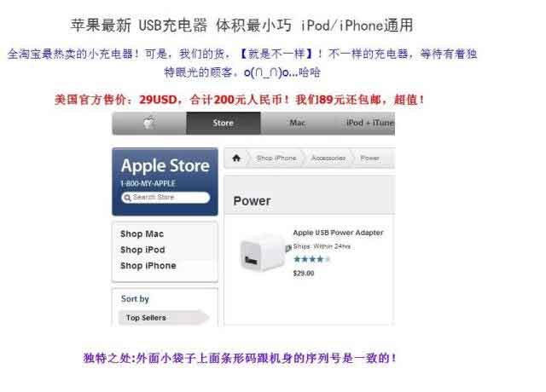Open the iPod + iTunes tab
Screen dimensions: 546x392
coord(370,123)
